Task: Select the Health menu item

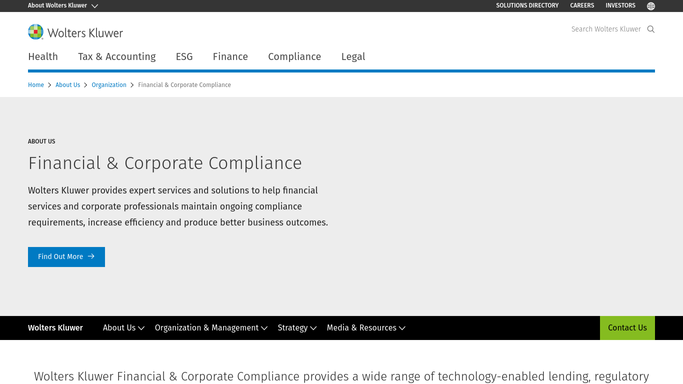Action: click(x=43, y=57)
